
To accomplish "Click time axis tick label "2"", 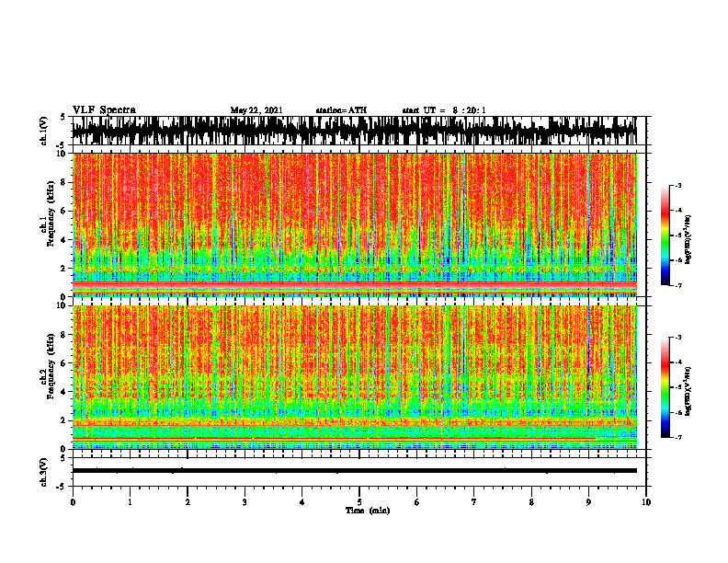I will [x=188, y=502].
